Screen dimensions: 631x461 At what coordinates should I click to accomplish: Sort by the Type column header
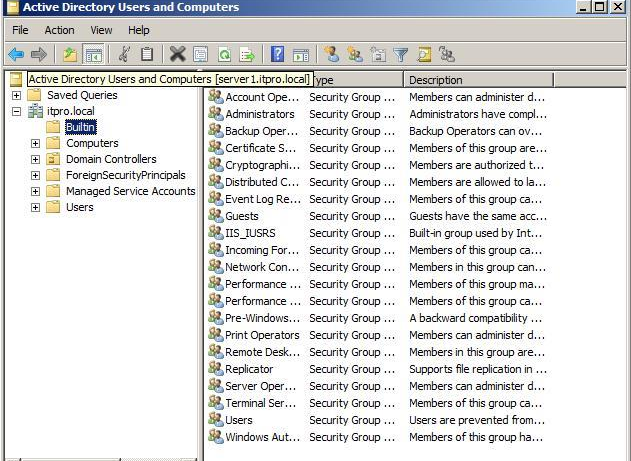(x=358, y=80)
